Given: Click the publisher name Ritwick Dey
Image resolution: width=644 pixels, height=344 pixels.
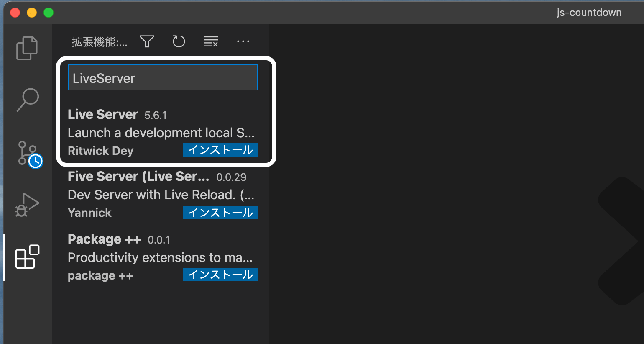Looking at the screenshot, I should 100,151.
